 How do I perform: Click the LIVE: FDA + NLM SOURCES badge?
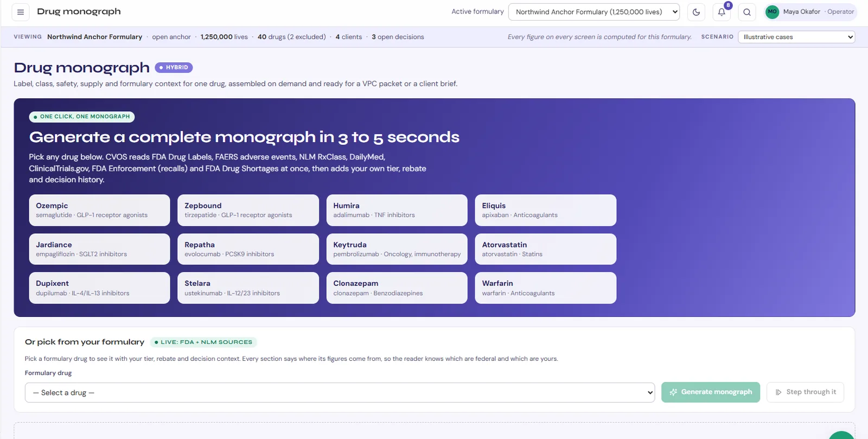pos(203,342)
